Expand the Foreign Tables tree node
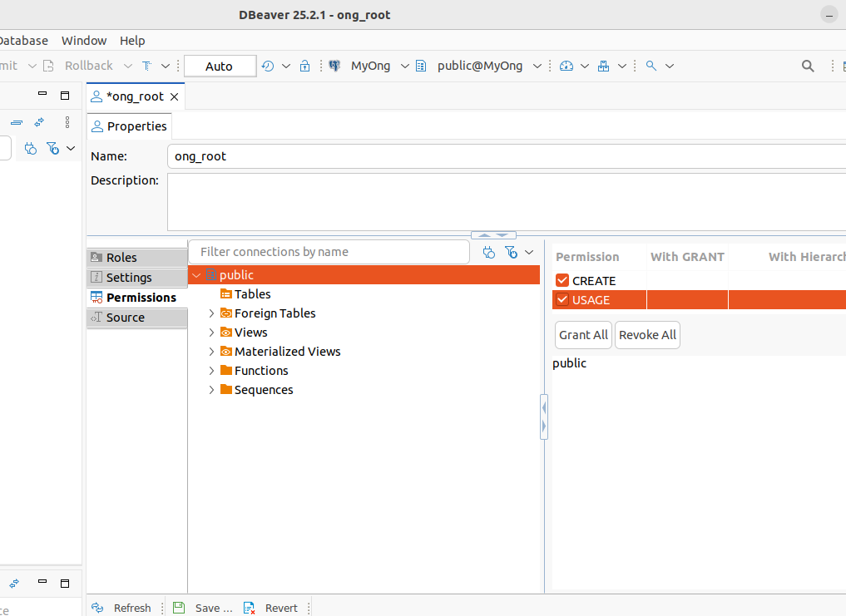This screenshot has width=846, height=616. point(211,313)
